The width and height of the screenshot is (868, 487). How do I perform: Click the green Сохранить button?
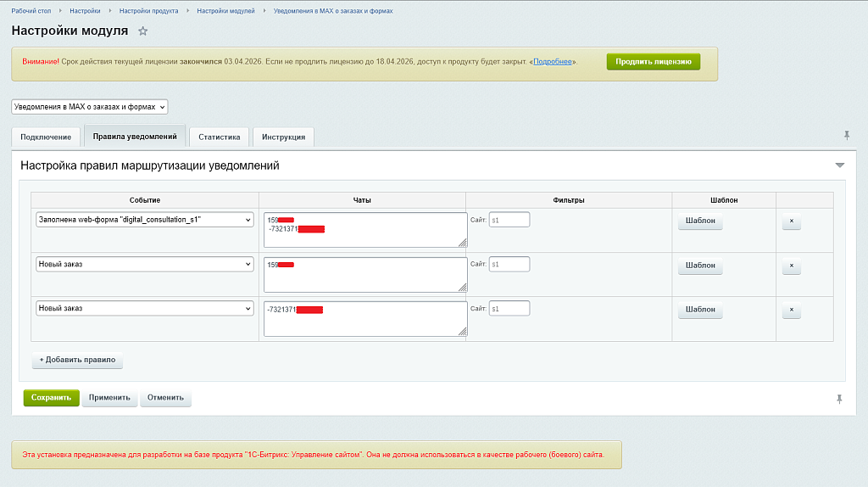(x=51, y=398)
